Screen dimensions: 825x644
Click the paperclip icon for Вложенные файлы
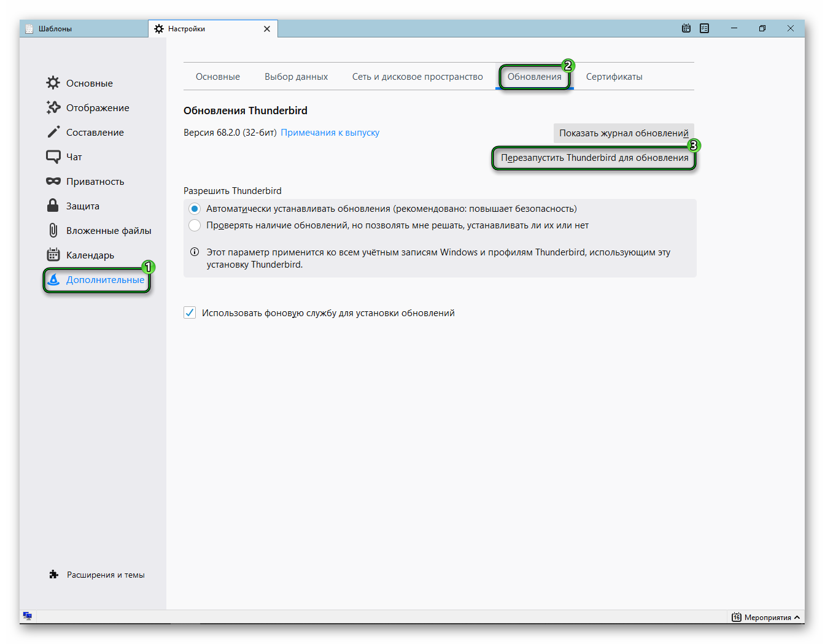pyautogui.click(x=53, y=230)
